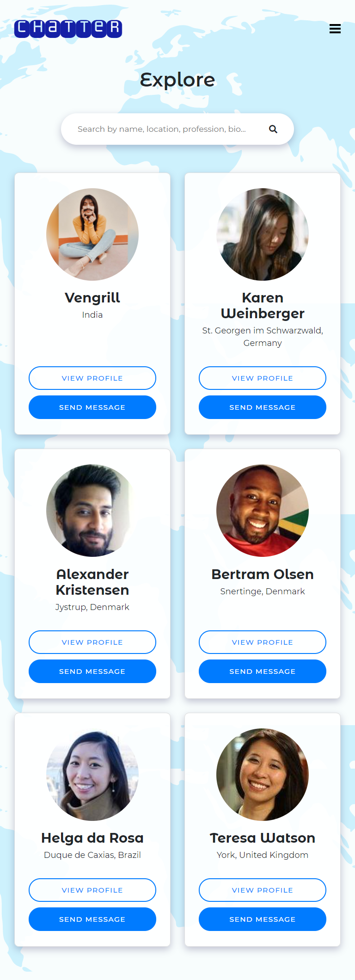Click Teresa Watson's name heading

pos(263,838)
